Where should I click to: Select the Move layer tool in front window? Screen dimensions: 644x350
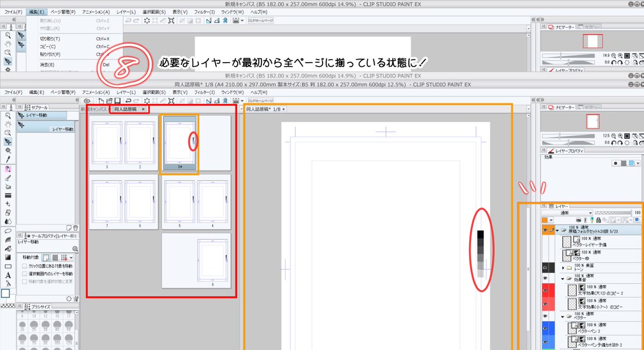point(8,142)
